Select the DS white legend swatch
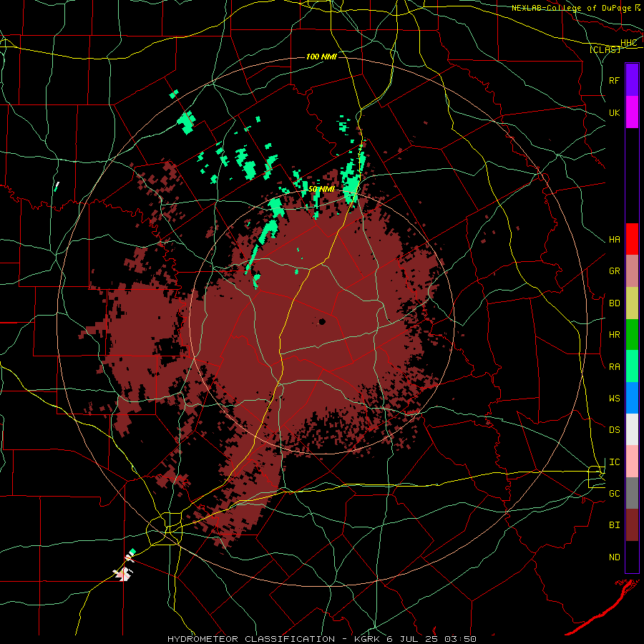 (632, 429)
